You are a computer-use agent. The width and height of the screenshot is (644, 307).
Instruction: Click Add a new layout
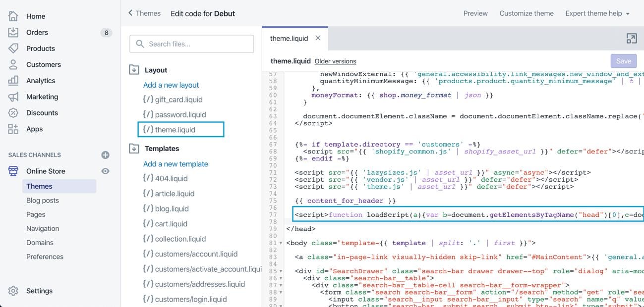pyautogui.click(x=171, y=85)
